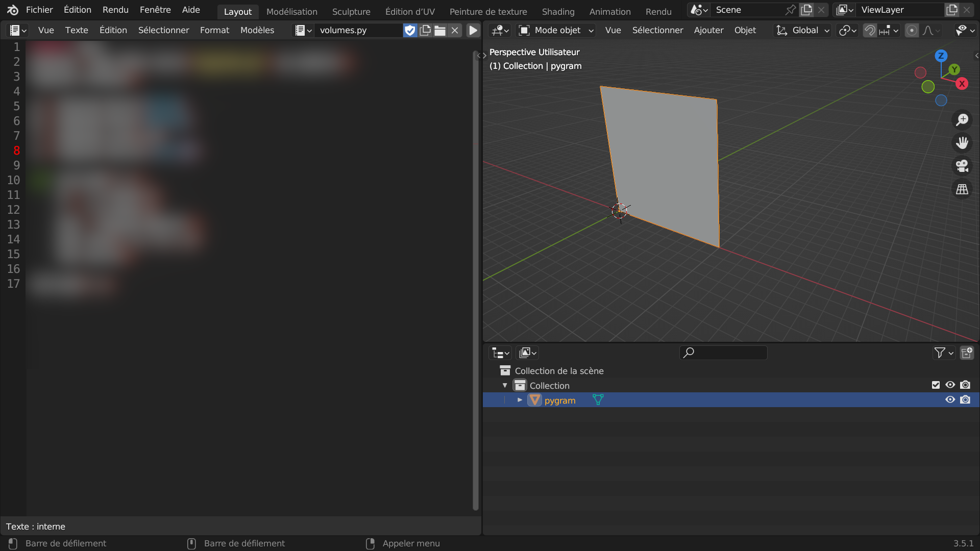Open Global transform orientation dropdown
The image size is (980, 551).
click(802, 31)
